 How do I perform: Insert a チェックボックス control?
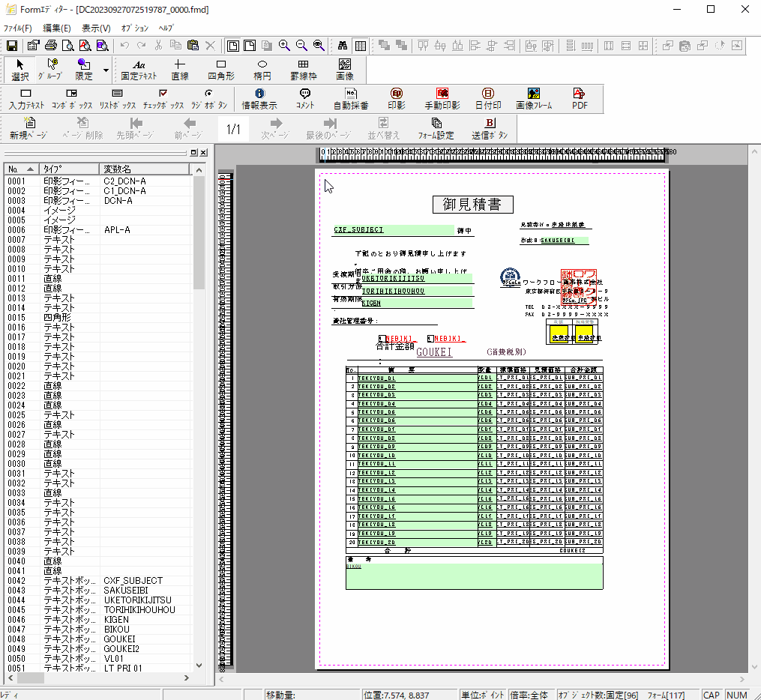click(163, 99)
